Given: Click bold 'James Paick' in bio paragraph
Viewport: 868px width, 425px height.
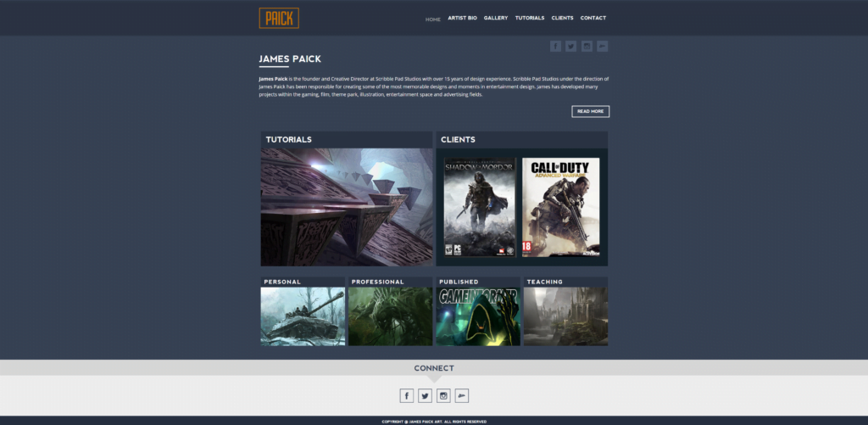Looking at the screenshot, I should 273,79.
